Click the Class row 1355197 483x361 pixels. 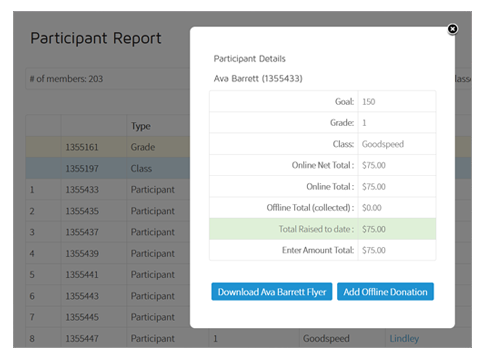108,168
